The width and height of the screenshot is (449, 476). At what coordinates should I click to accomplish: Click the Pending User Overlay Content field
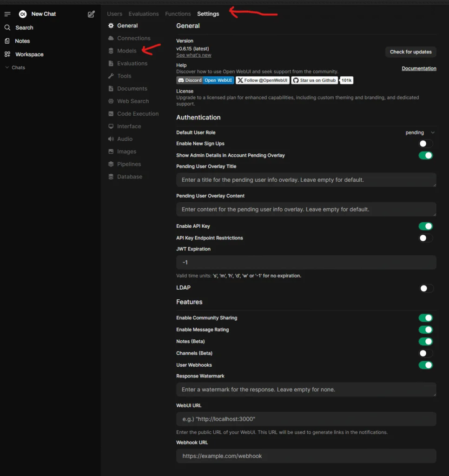(306, 210)
